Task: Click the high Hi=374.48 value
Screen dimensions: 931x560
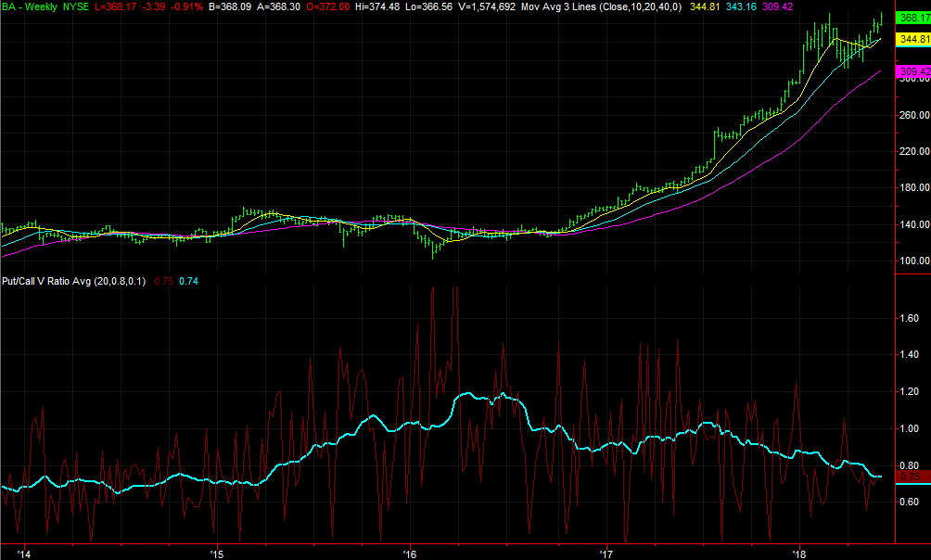Action: click(x=377, y=7)
